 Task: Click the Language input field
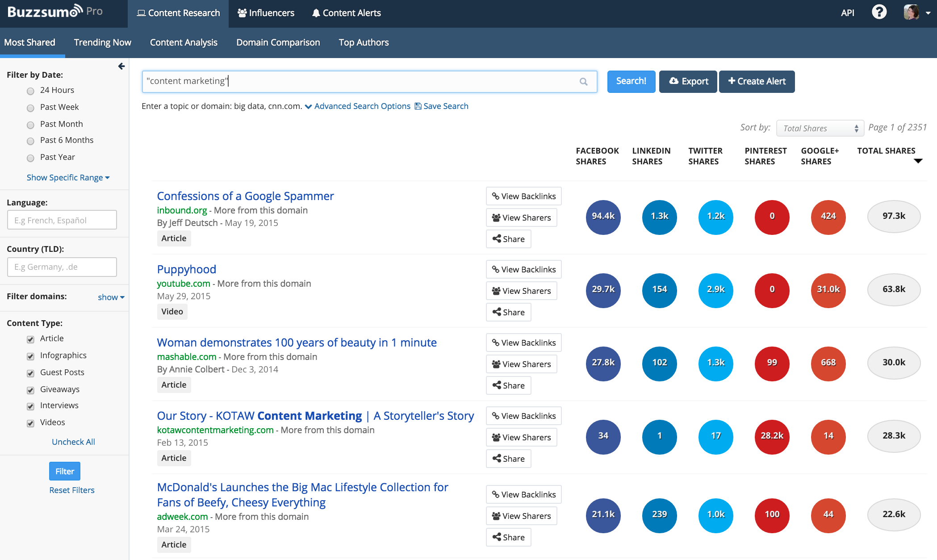[x=62, y=220]
